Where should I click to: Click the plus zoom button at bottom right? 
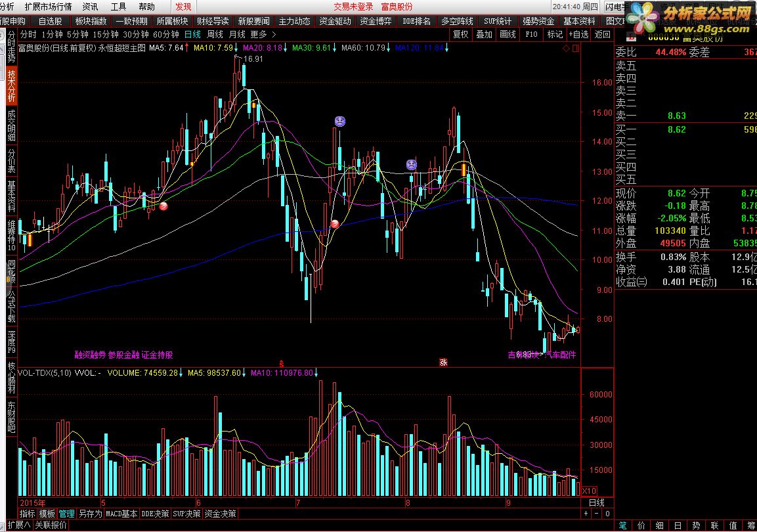point(586,514)
